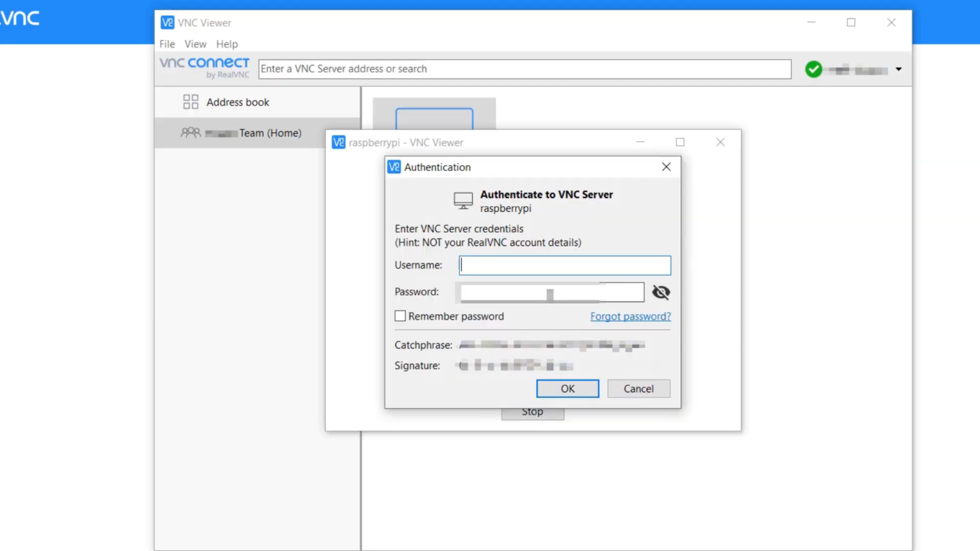Select the Team (Home) group icon

click(190, 133)
